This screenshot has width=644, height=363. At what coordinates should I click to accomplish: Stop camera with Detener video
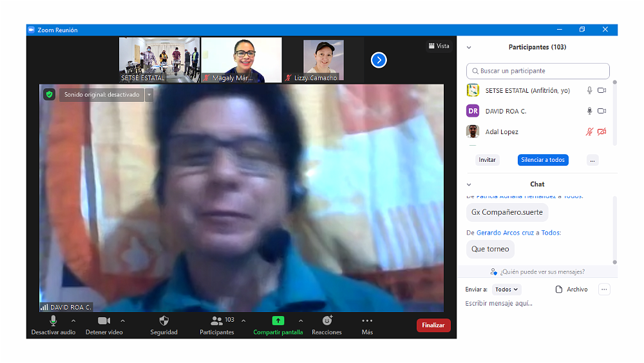point(104,320)
